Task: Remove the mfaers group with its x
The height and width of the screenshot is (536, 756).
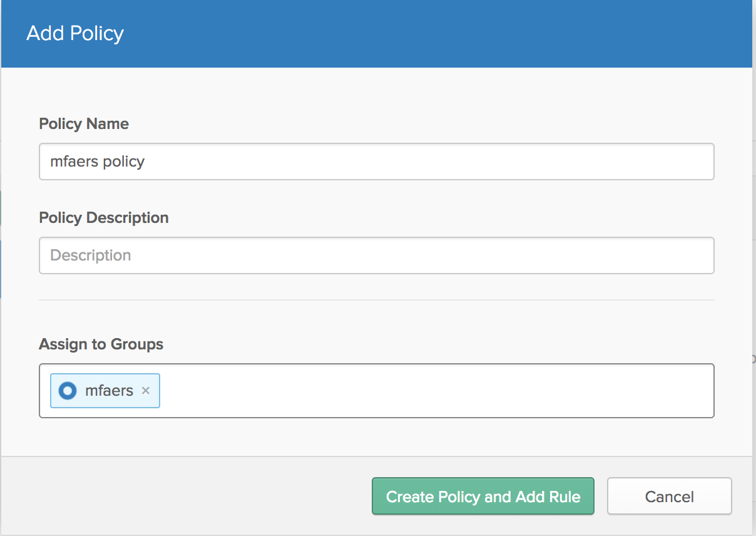Action: (x=146, y=391)
